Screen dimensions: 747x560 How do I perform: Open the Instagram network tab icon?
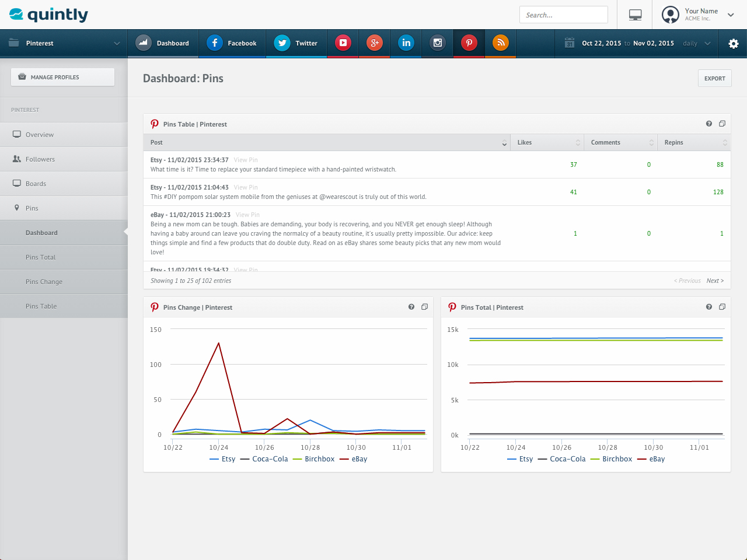click(438, 43)
